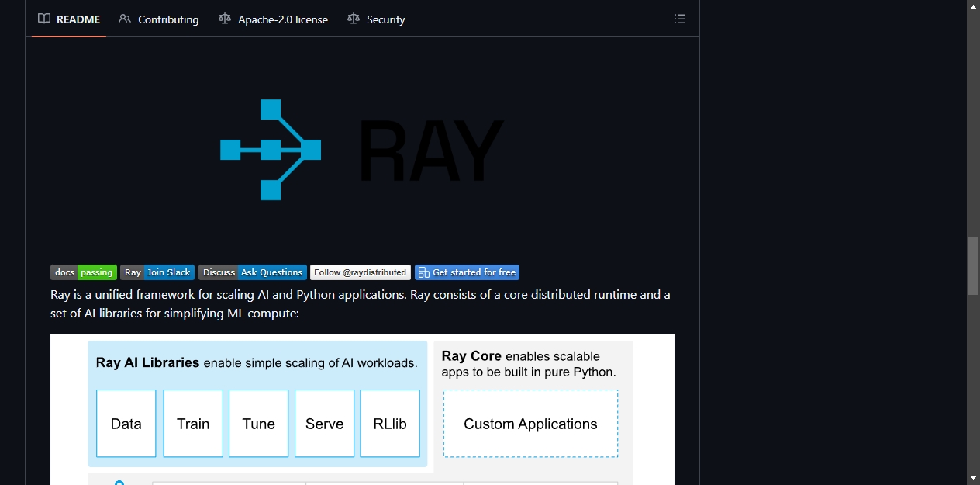Click the Custom Applications box
980x485 pixels.
530,424
